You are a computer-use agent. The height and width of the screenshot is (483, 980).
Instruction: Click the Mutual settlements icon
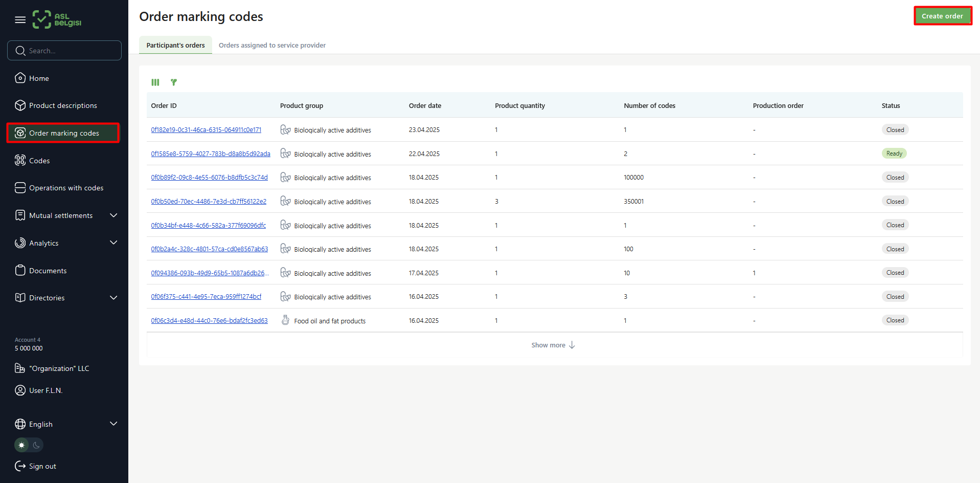[20, 215]
